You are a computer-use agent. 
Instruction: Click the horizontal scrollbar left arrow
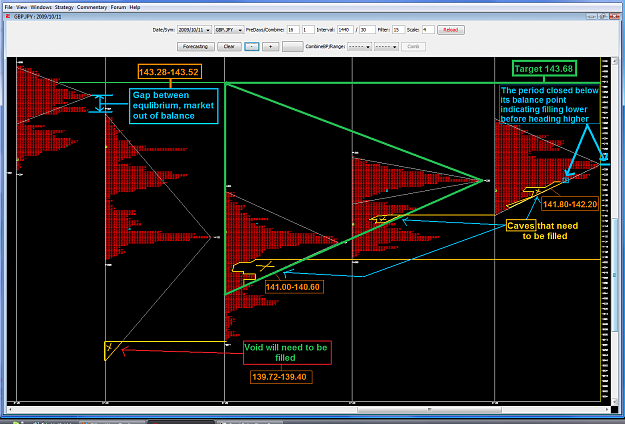[x=10, y=409]
